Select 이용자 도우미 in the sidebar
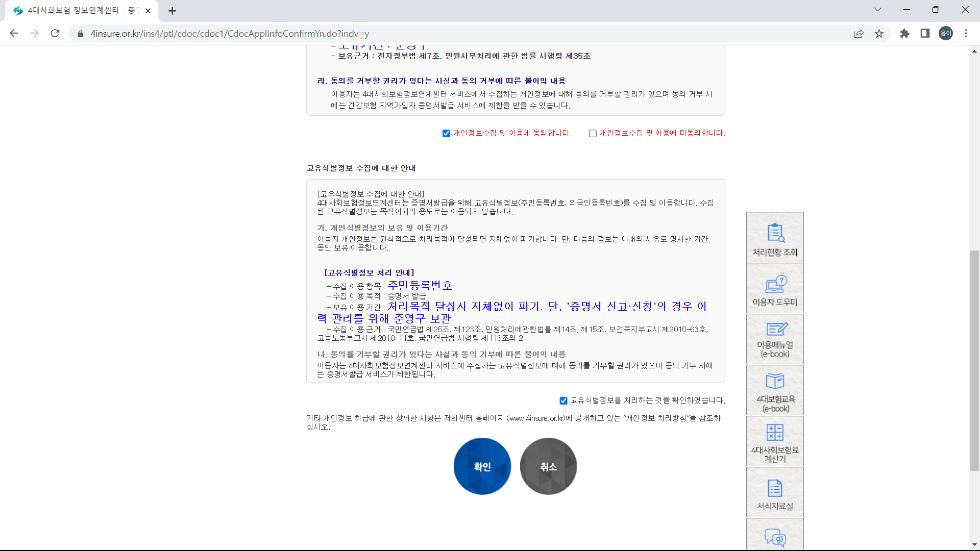 tap(775, 288)
